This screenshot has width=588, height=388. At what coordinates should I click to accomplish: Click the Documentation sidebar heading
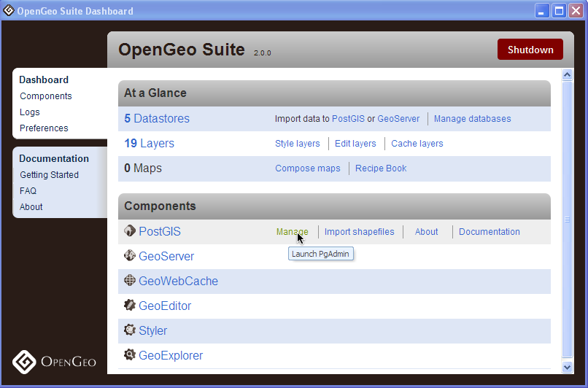(54, 158)
